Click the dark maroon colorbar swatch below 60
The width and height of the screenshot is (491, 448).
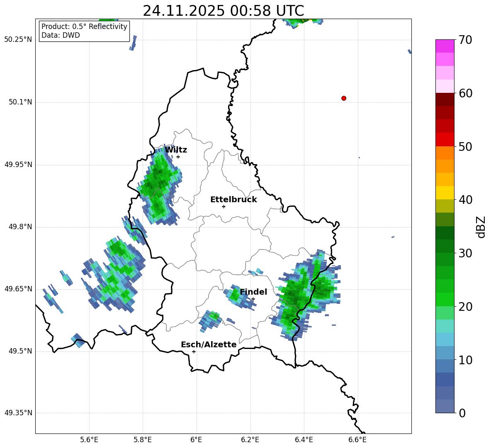(x=445, y=99)
